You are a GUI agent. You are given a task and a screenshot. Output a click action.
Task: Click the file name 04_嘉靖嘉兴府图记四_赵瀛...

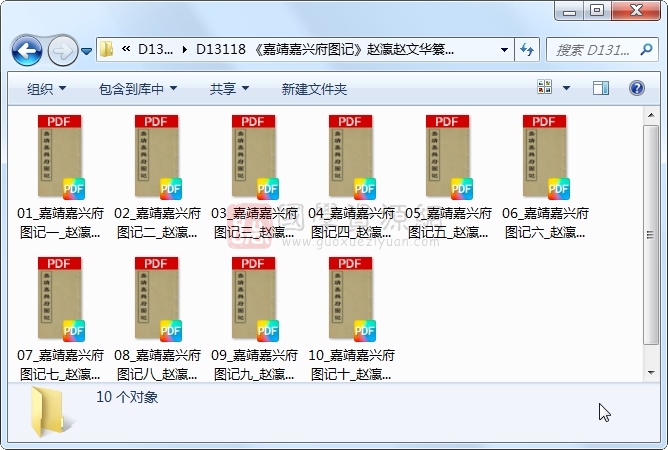pyautogui.click(x=352, y=222)
